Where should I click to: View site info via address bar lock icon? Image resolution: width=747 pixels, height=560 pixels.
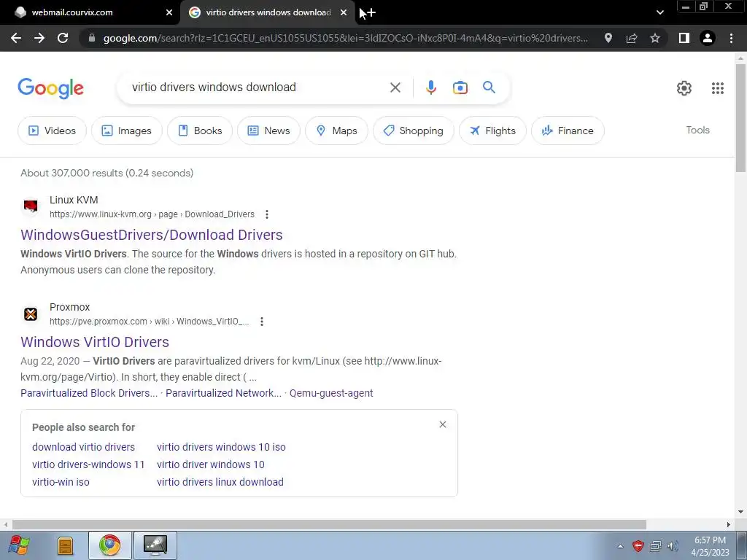click(92, 38)
